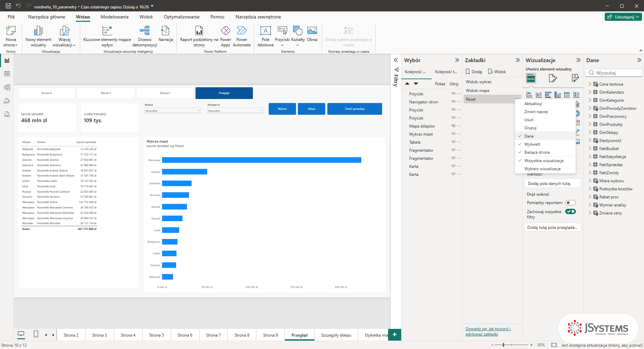
Task: Insert Drzewo dekompozycji visual
Action: point(145,31)
